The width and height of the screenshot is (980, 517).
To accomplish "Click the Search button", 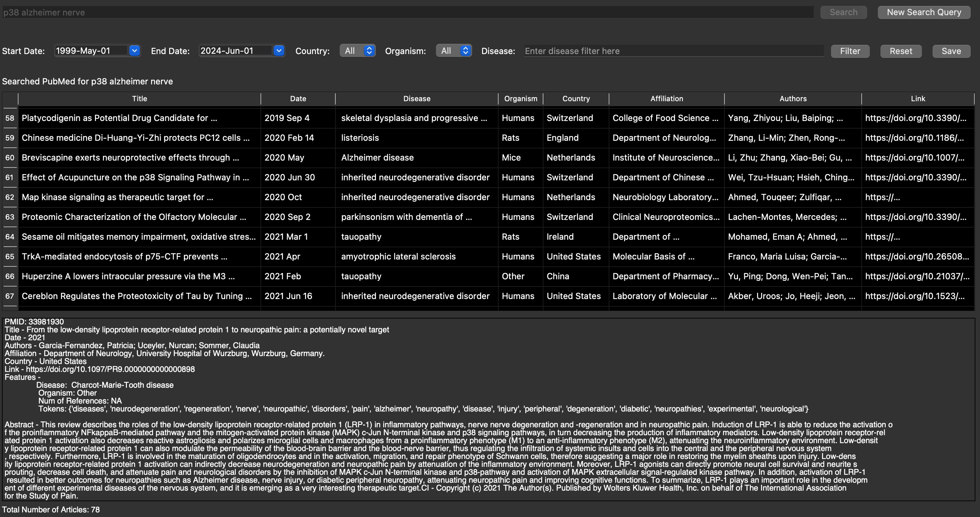I will [843, 12].
